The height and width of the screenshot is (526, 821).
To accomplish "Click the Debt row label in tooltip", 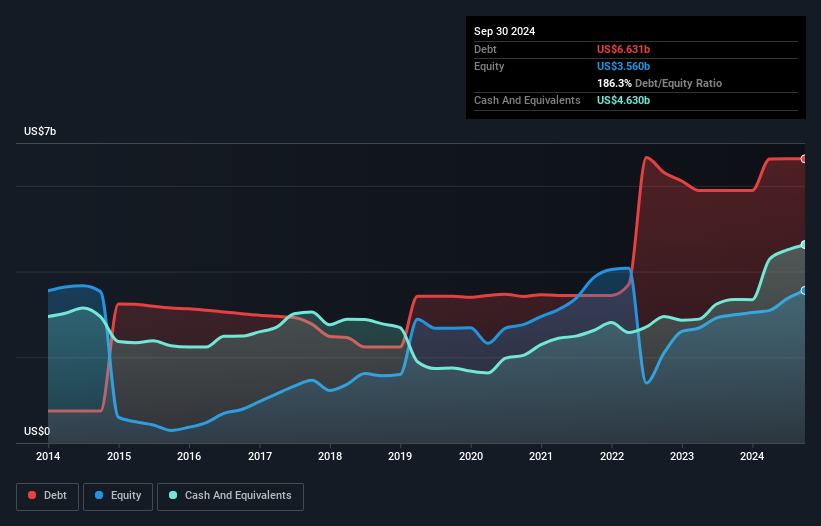I will (x=485, y=49).
